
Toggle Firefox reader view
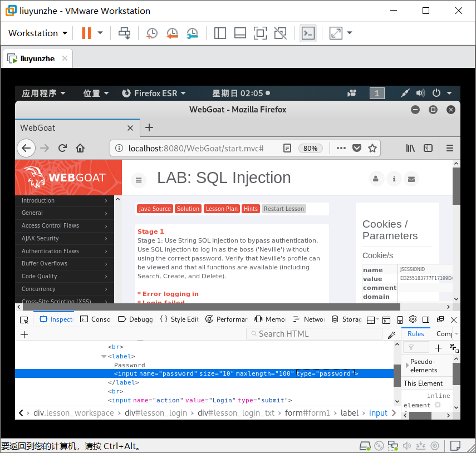coord(287,148)
